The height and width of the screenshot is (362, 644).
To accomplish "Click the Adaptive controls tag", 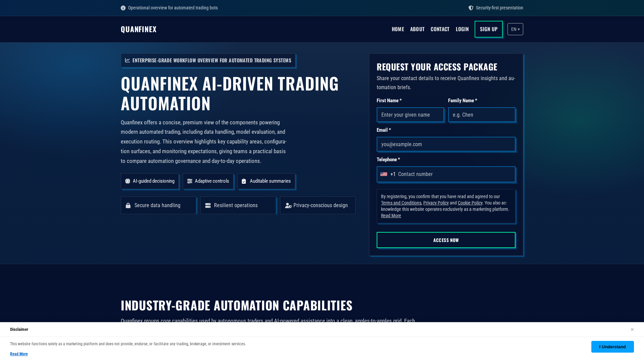I will click(208, 181).
